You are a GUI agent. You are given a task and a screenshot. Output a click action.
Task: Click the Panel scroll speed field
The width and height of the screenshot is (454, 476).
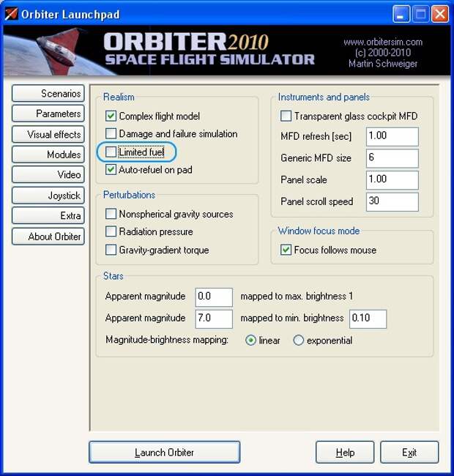coord(392,202)
